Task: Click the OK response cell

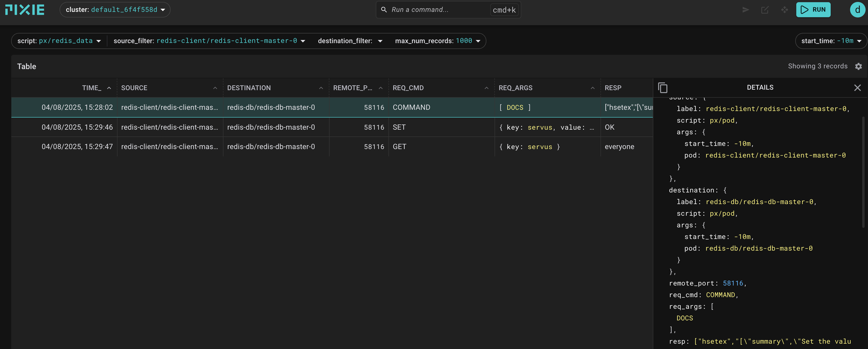Action: (609, 127)
